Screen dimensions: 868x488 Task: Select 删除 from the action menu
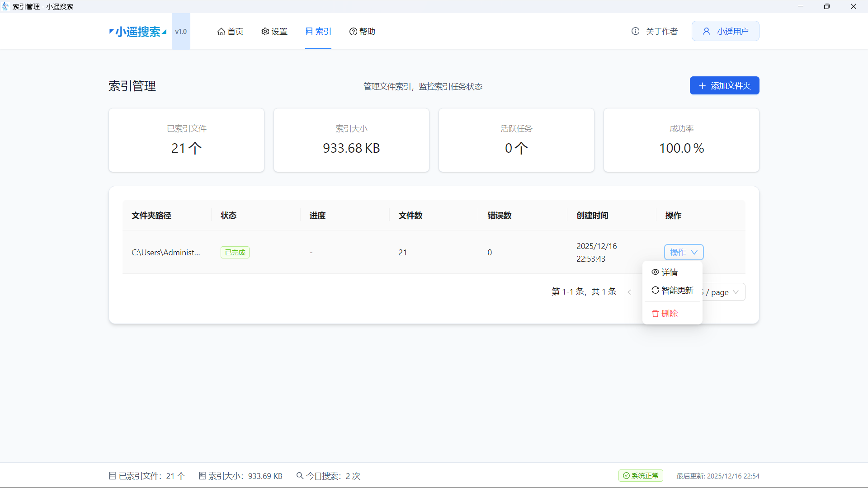pyautogui.click(x=670, y=313)
